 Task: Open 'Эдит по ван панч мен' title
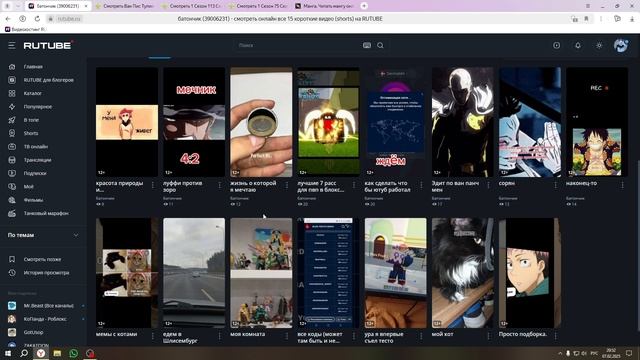pyautogui.click(x=455, y=187)
